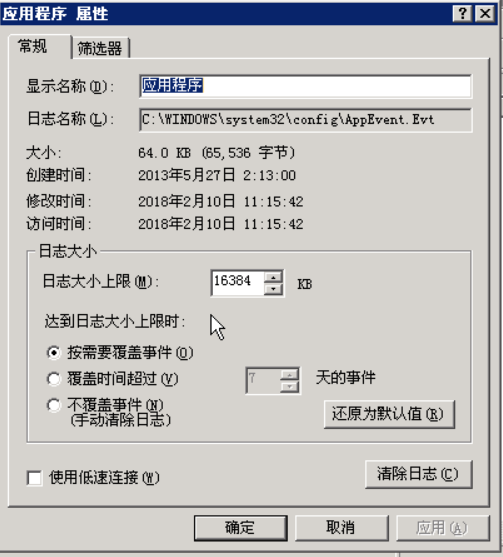Decrease days value using the down stepper
Image resolution: width=503 pixels, height=557 pixels.
click(x=290, y=387)
